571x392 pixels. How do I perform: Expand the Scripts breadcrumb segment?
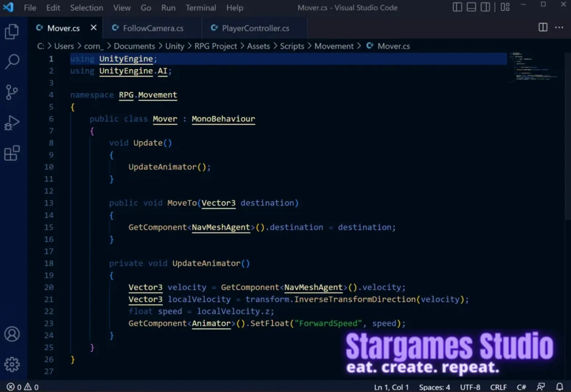coord(292,46)
